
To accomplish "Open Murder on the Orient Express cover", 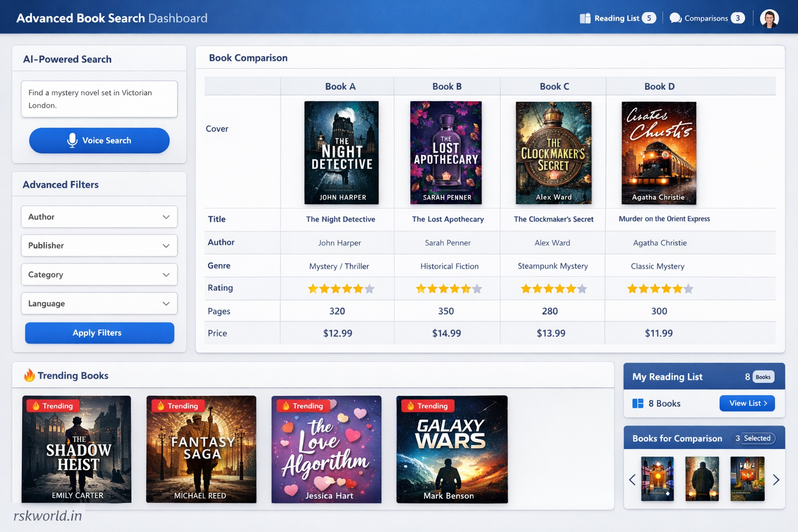I will (659, 153).
